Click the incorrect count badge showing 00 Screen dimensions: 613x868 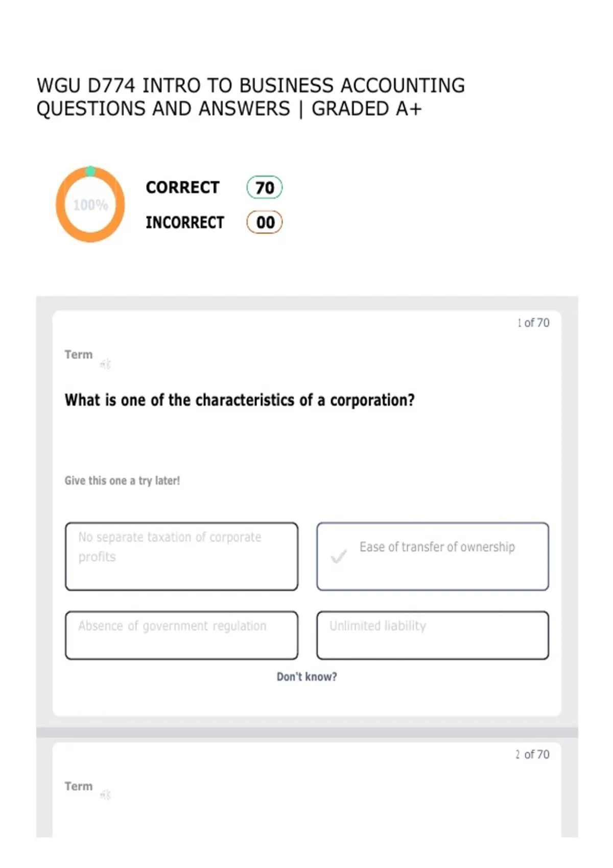pyautogui.click(x=265, y=222)
